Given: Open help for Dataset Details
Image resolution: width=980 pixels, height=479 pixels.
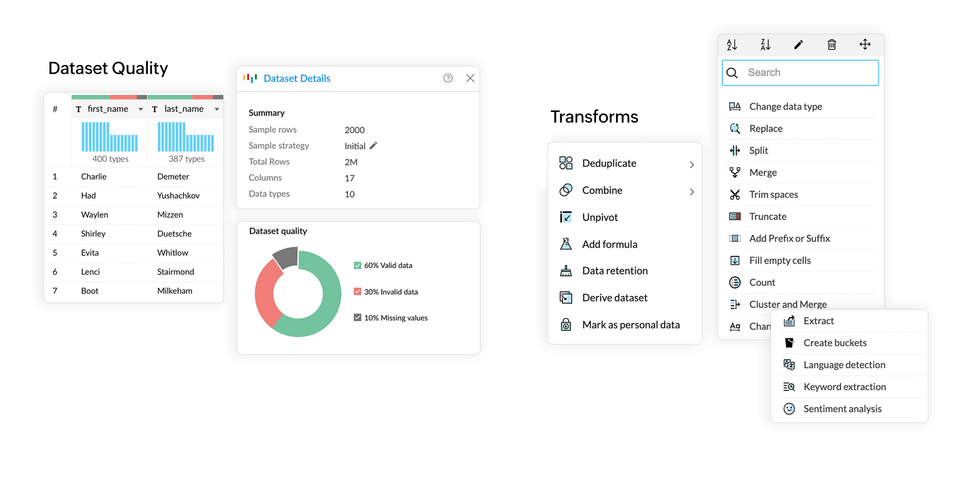Looking at the screenshot, I should (x=448, y=78).
